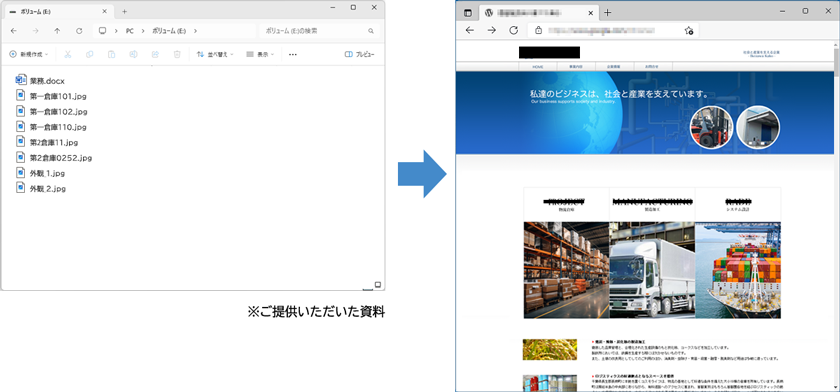Select file 第2倉庫11.jpg
Screen dimensions: 840x392
(47, 142)
